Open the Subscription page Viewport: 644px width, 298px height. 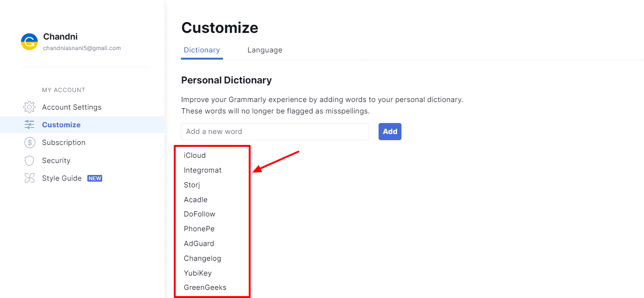pyautogui.click(x=63, y=143)
